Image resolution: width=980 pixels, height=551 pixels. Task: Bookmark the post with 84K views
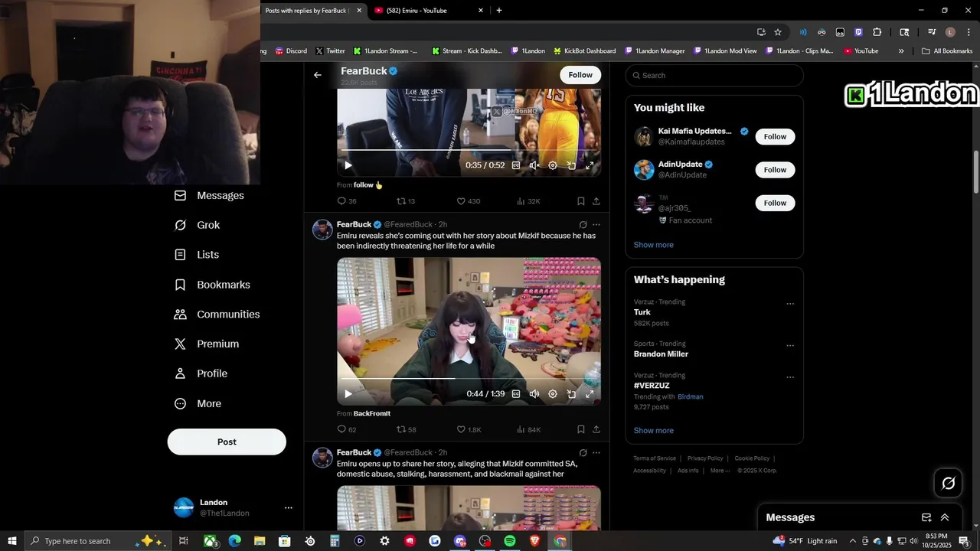pyautogui.click(x=581, y=429)
